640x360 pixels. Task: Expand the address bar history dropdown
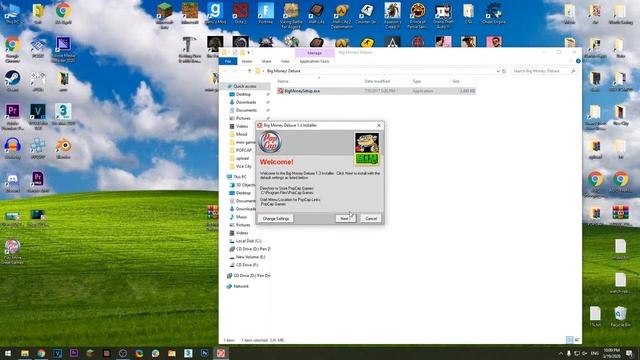coord(498,71)
